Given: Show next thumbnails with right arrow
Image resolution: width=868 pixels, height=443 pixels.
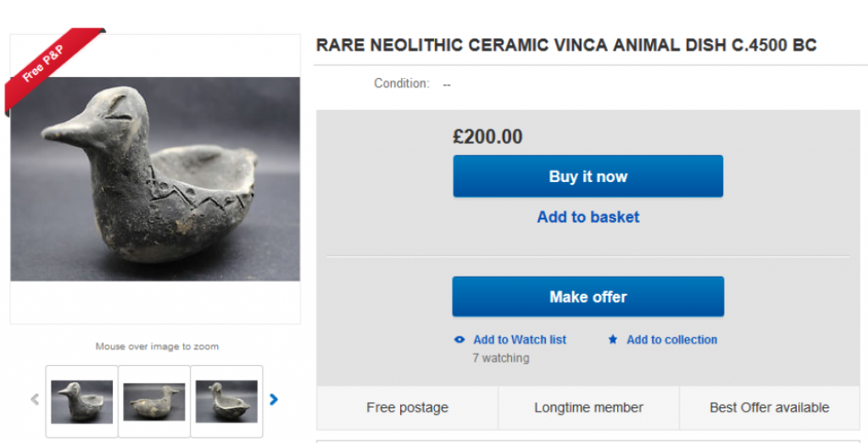Looking at the screenshot, I should [274, 400].
